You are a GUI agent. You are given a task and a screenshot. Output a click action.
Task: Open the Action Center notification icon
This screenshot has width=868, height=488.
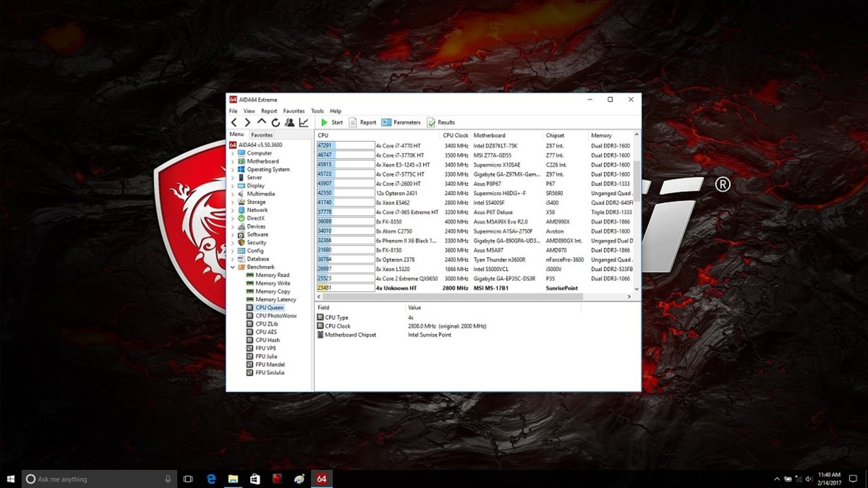853,479
